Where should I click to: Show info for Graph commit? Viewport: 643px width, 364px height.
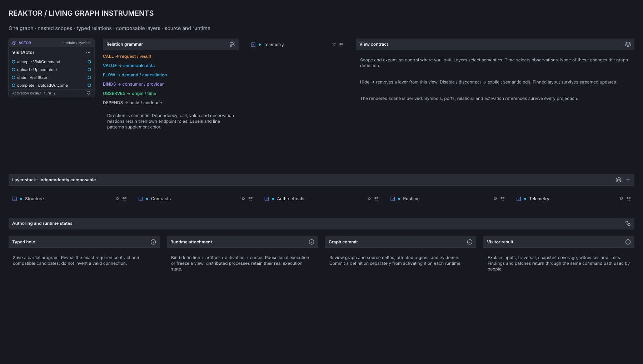470,242
